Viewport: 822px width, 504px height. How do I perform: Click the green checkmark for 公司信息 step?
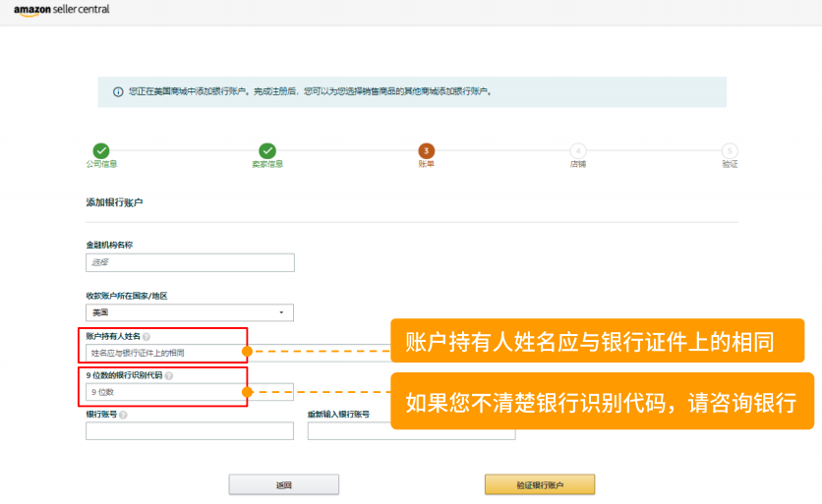(101, 150)
